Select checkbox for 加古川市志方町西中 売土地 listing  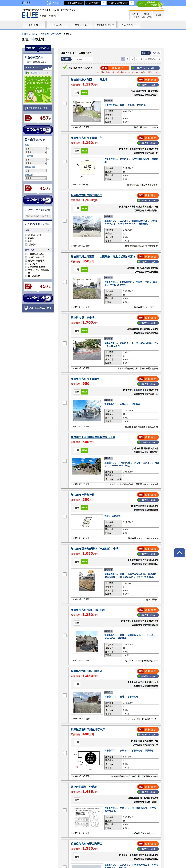click(x=65, y=103)
